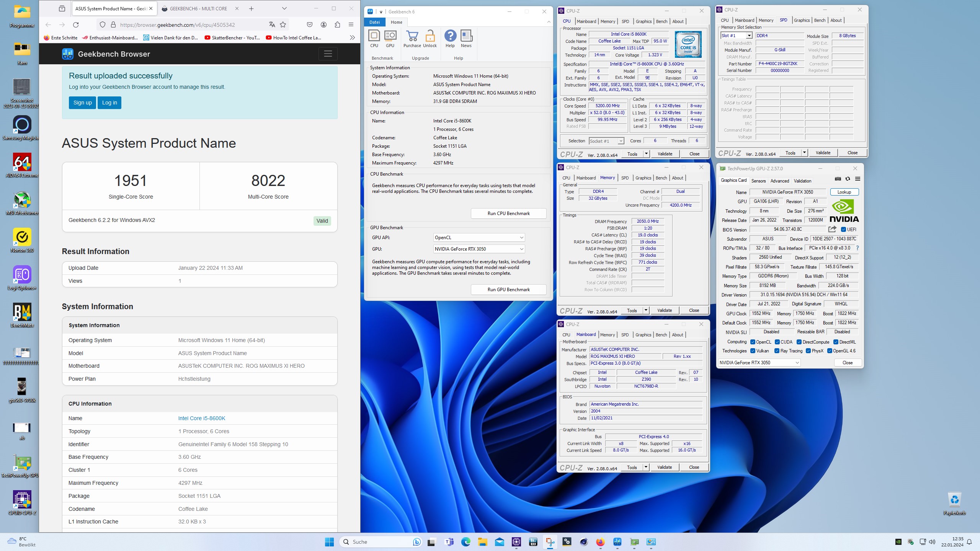The height and width of the screenshot is (551, 980).
Task: Open Firefox application menu
Action: click(x=351, y=25)
